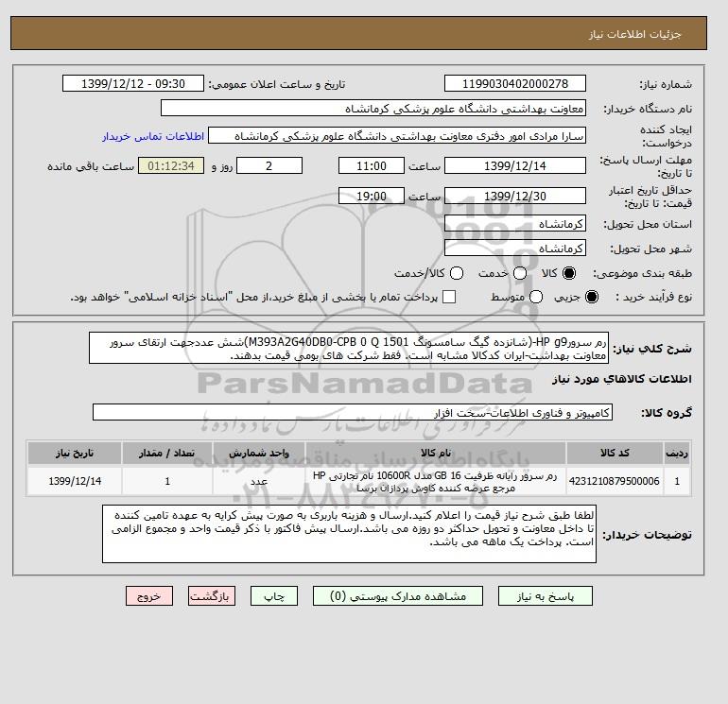This screenshot has height=704, width=728.
Task: Click the ساعت باقی مانده label
Action: click(x=91, y=166)
